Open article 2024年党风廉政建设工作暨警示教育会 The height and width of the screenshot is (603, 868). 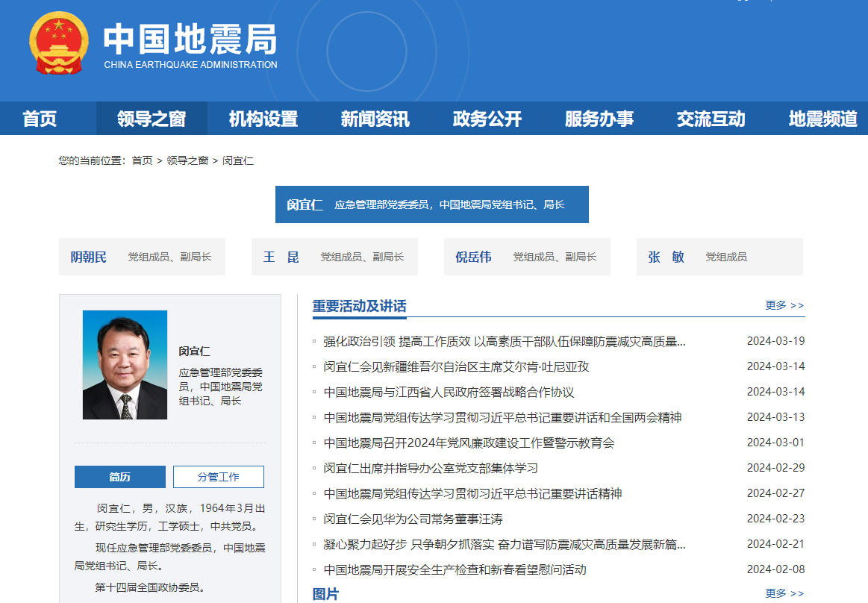coord(469,443)
